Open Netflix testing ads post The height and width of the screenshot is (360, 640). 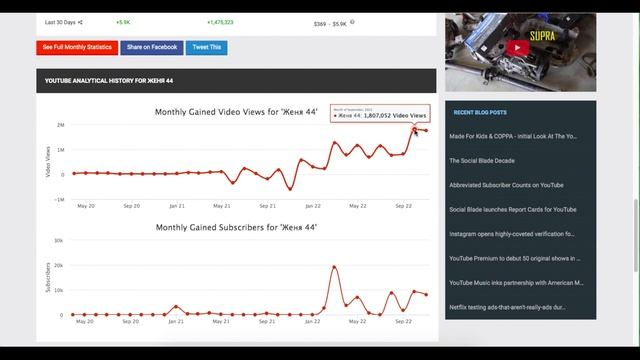click(x=507, y=307)
